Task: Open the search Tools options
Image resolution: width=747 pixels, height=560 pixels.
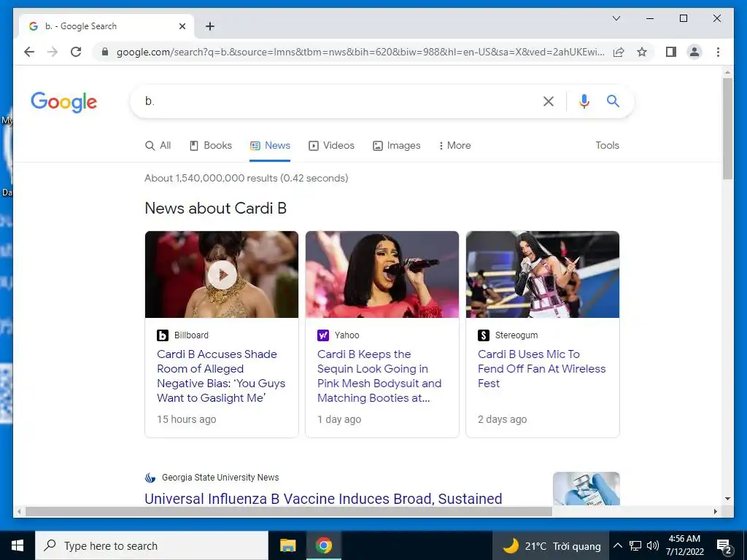Action: point(607,145)
